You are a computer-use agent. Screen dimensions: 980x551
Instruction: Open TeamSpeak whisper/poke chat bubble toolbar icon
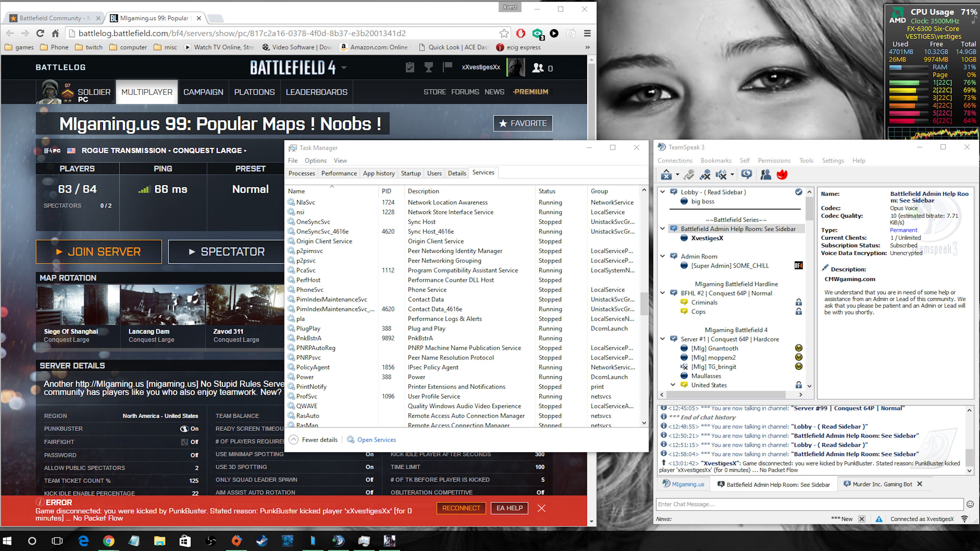coord(746,174)
